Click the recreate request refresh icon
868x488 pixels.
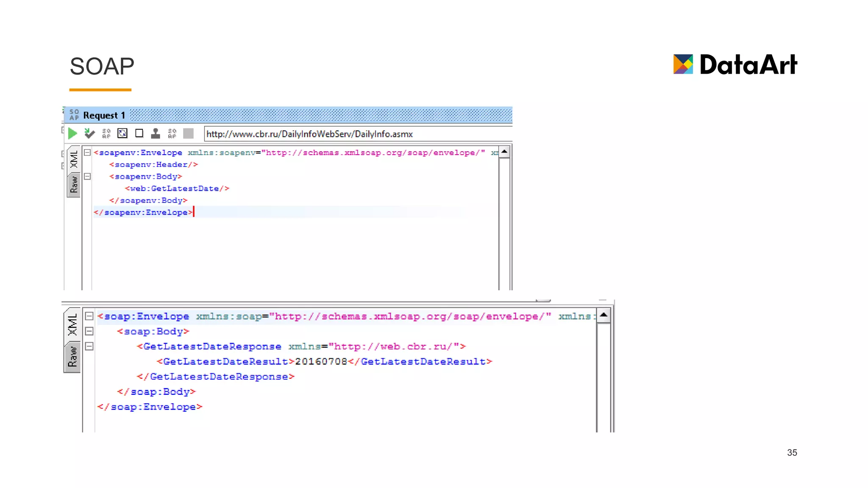pyautogui.click(x=122, y=133)
